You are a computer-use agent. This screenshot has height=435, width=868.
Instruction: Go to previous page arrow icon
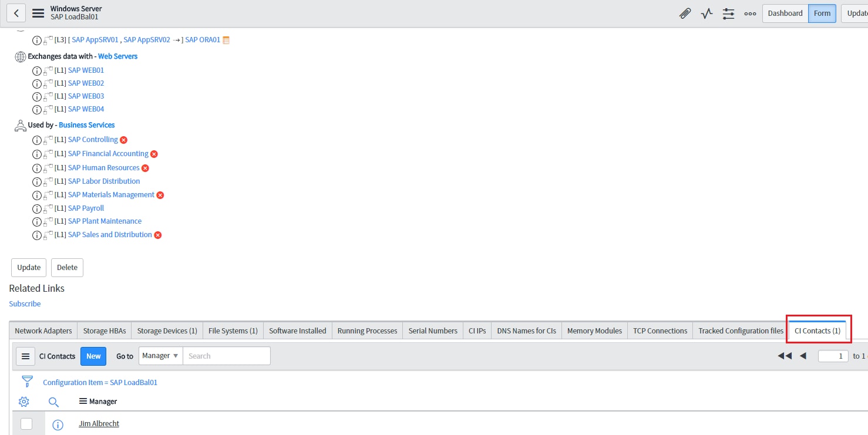tap(803, 356)
